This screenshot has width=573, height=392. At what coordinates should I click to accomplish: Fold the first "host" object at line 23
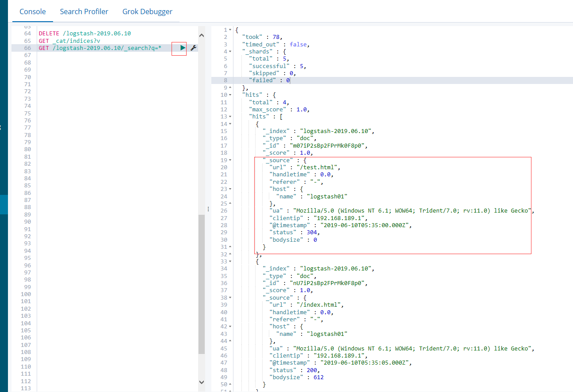[230, 189]
